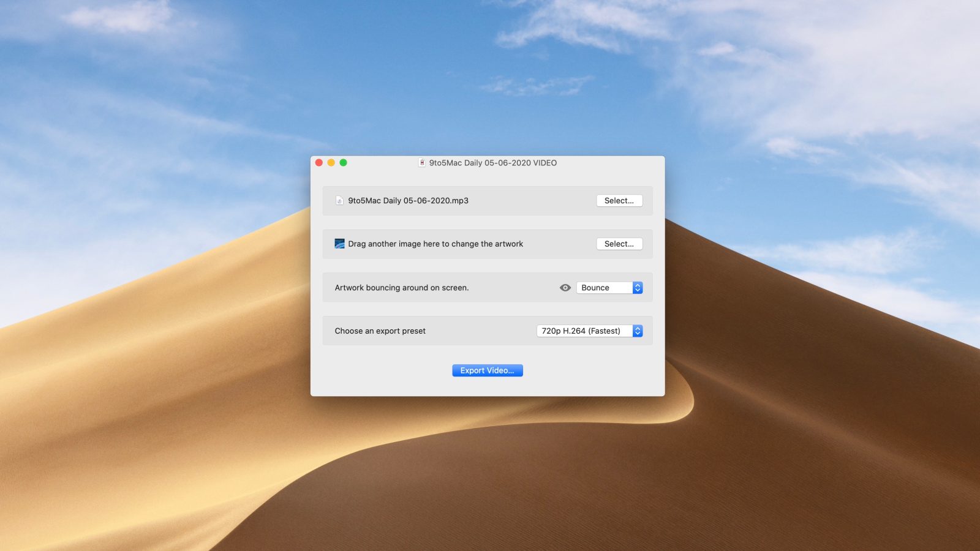This screenshot has height=551, width=980.
Task: Click the document icon in the window title
Action: tap(421, 163)
